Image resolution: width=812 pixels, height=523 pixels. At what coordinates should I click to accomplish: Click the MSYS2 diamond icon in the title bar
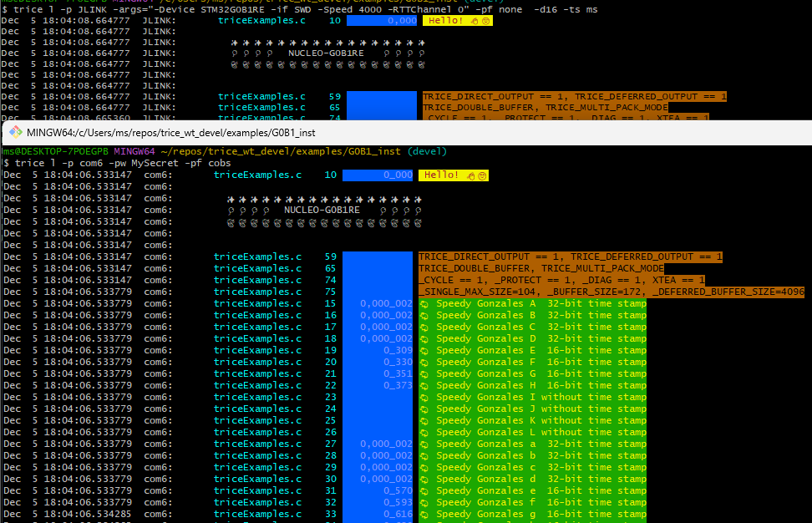[x=13, y=132]
